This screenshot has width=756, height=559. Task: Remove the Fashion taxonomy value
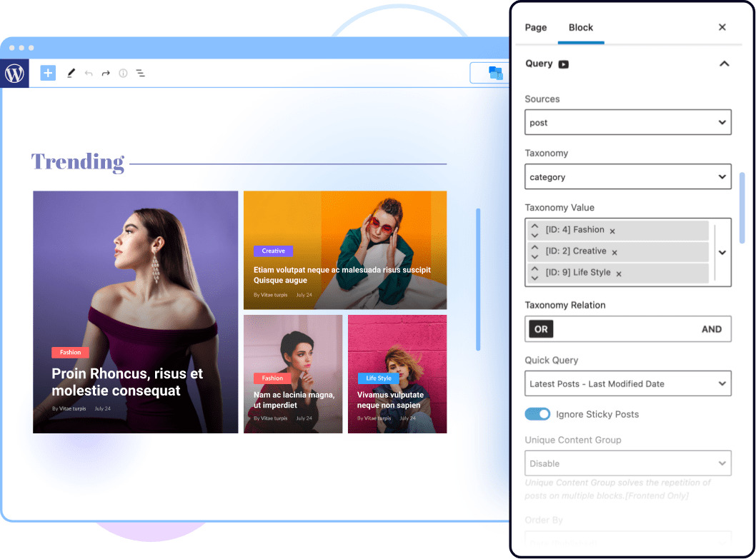pos(612,231)
